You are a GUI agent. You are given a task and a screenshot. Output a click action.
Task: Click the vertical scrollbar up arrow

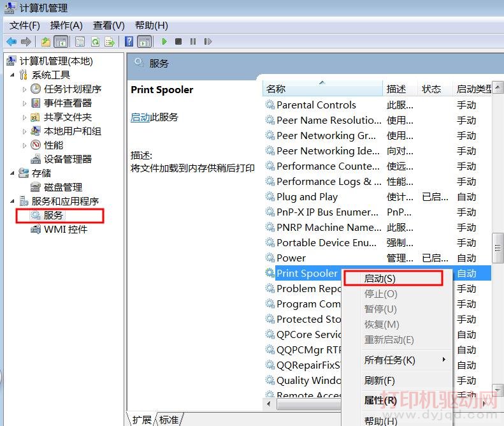[x=498, y=87]
